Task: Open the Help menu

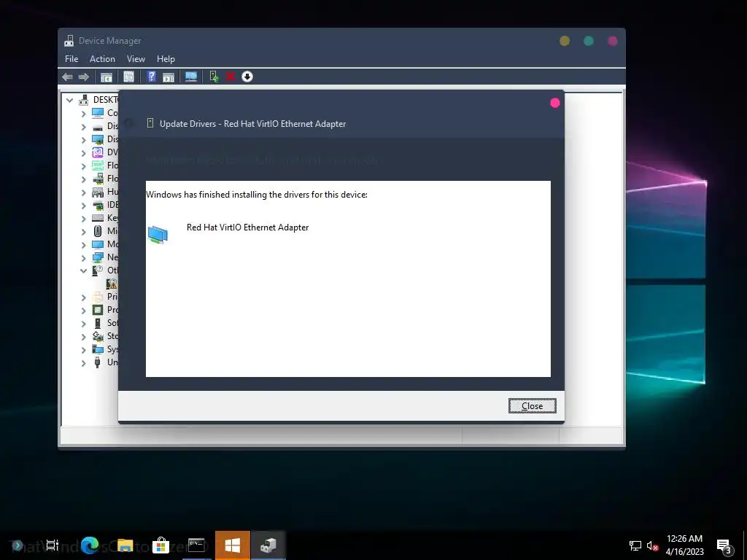Action: point(166,59)
